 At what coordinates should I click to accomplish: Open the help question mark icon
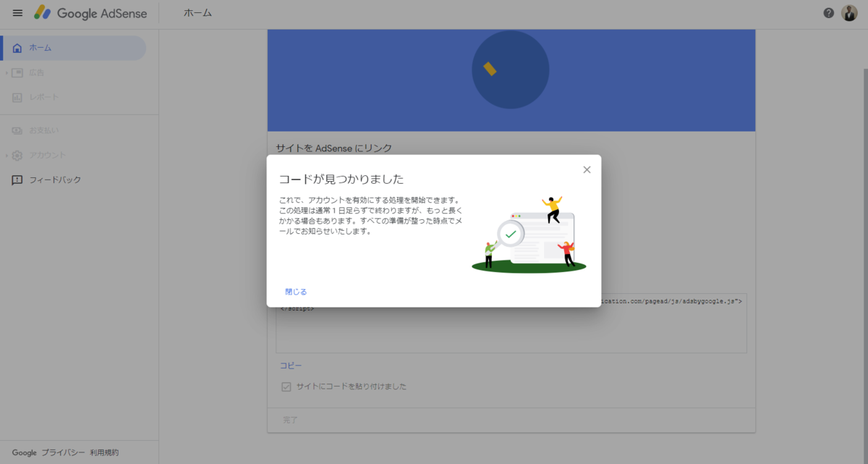point(829,13)
